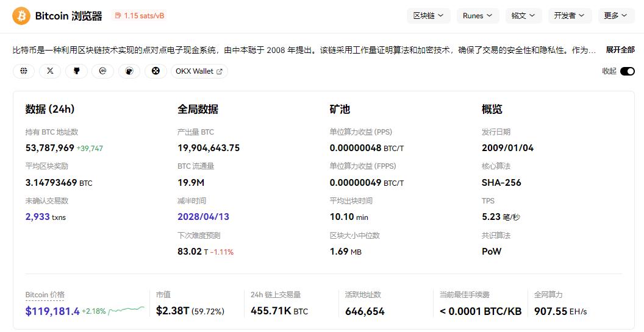Click the OKX logo icon button
The height and width of the screenshot is (332, 644).
155,71
